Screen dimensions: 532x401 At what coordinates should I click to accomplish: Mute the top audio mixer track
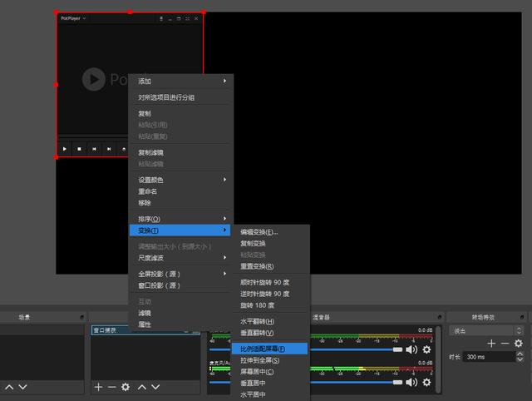[x=411, y=349]
